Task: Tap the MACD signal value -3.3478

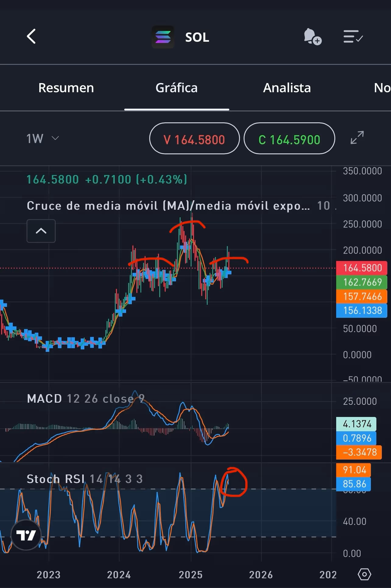Action: (359, 452)
